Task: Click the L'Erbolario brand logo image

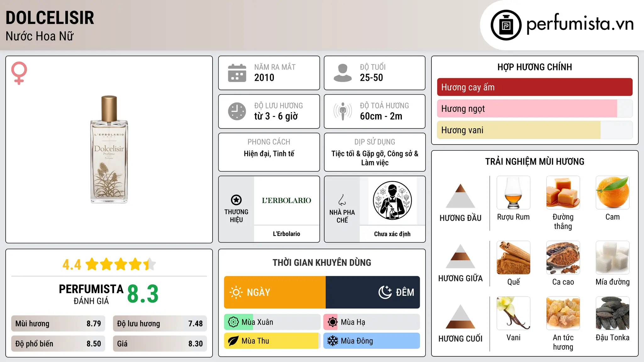Action: click(286, 200)
